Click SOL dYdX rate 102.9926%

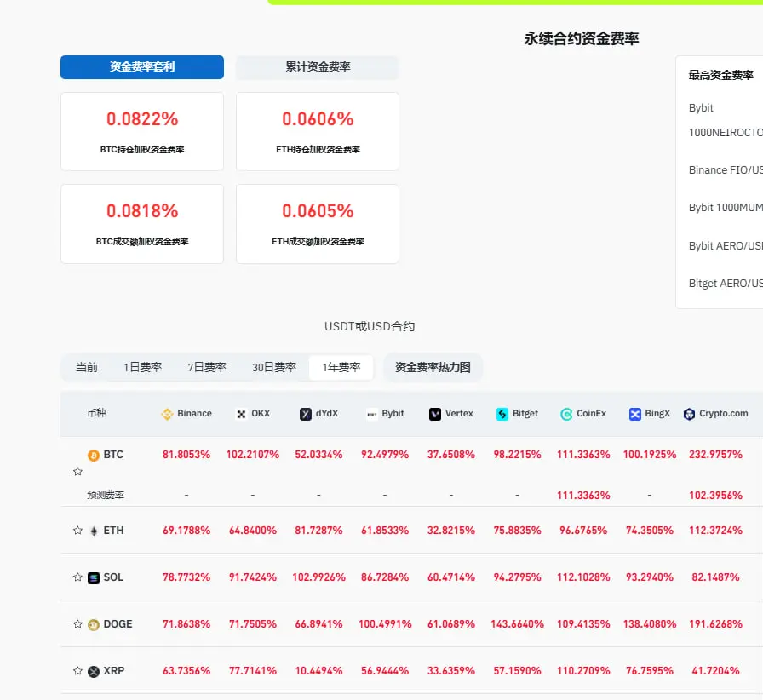[x=318, y=577]
